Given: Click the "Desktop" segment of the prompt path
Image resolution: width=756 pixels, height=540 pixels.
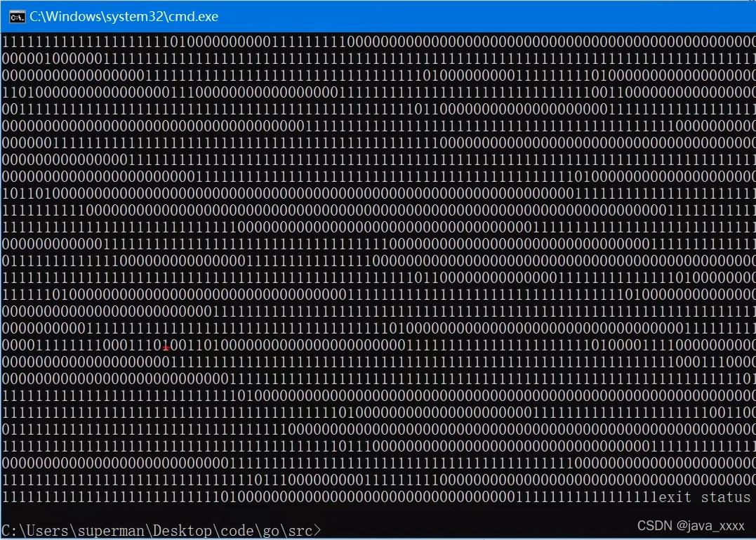Looking at the screenshot, I should (184, 531).
